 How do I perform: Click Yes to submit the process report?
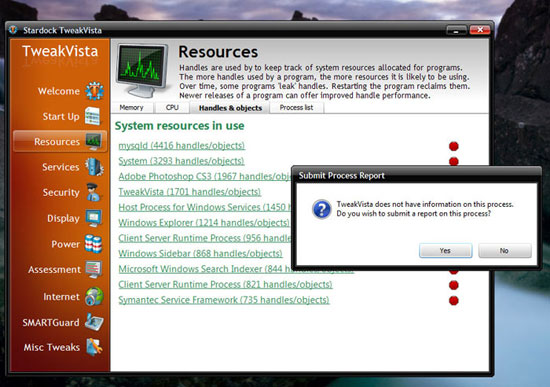[x=445, y=251]
